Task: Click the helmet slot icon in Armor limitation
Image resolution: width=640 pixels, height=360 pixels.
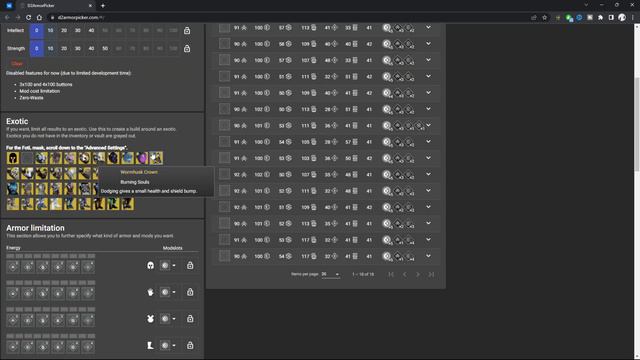Action: pos(151,265)
